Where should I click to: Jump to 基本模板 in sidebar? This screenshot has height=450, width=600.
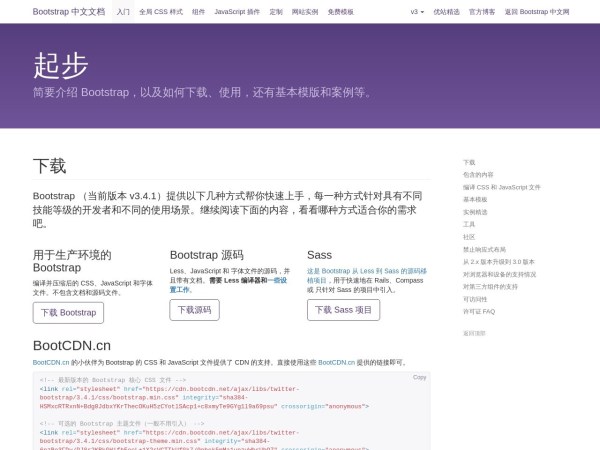pyautogui.click(x=475, y=199)
